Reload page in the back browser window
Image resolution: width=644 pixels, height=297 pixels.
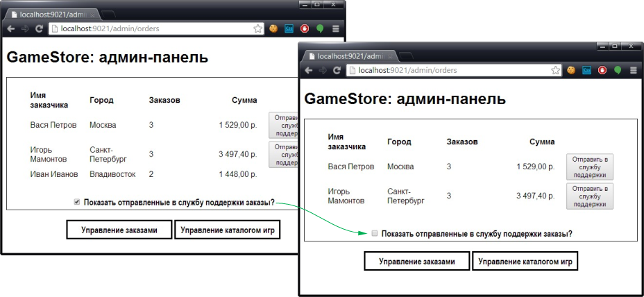40,28
